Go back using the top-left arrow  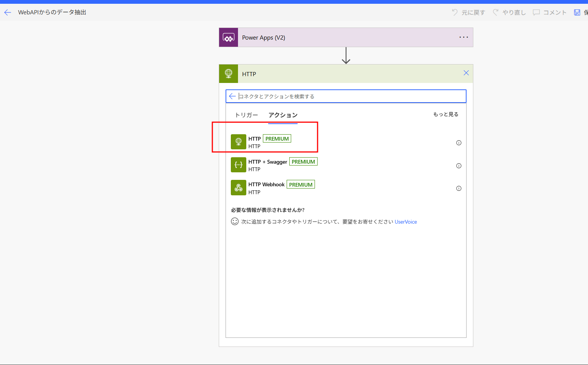pos(8,12)
